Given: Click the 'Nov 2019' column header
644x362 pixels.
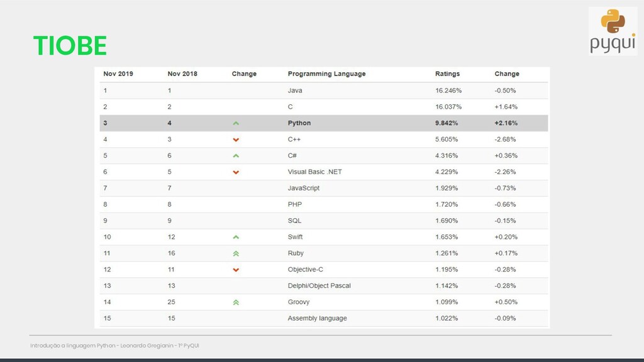Looking at the screenshot, I should [118, 74].
